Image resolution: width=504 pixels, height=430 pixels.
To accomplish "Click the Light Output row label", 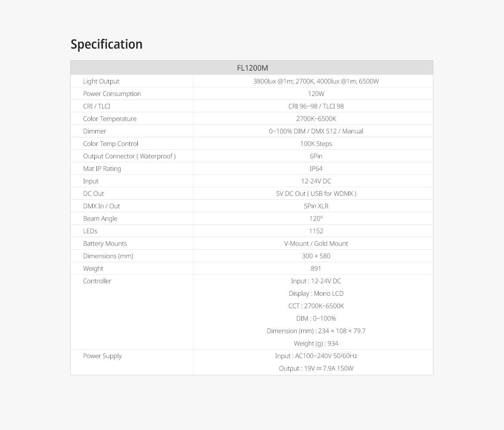I will coord(101,81).
